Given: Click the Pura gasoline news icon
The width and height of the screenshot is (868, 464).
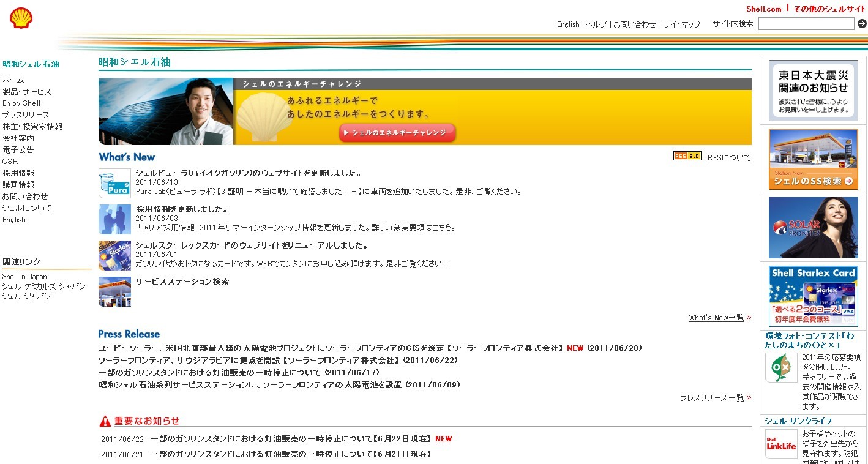Looking at the screenshot, I should click(114, 184).
